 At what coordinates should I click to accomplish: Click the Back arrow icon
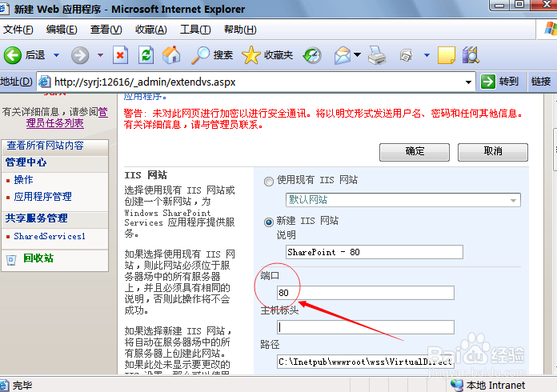pyautogui.click(x=13, y=55)
